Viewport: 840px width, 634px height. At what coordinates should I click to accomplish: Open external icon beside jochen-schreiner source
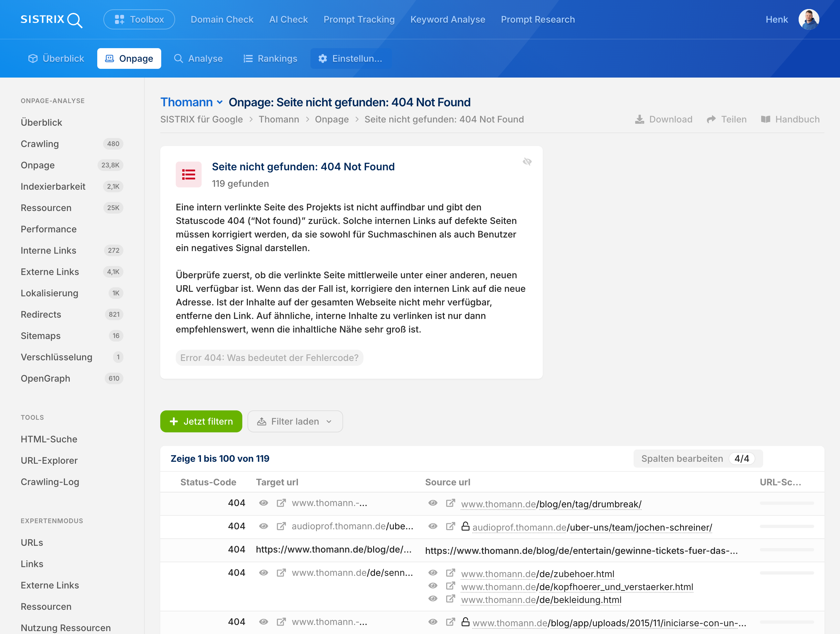point(450,526)
